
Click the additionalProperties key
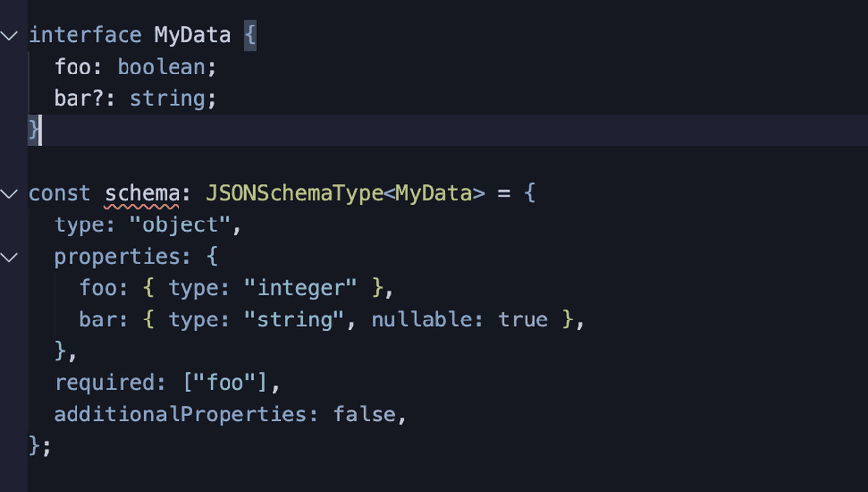pos(180,415)
